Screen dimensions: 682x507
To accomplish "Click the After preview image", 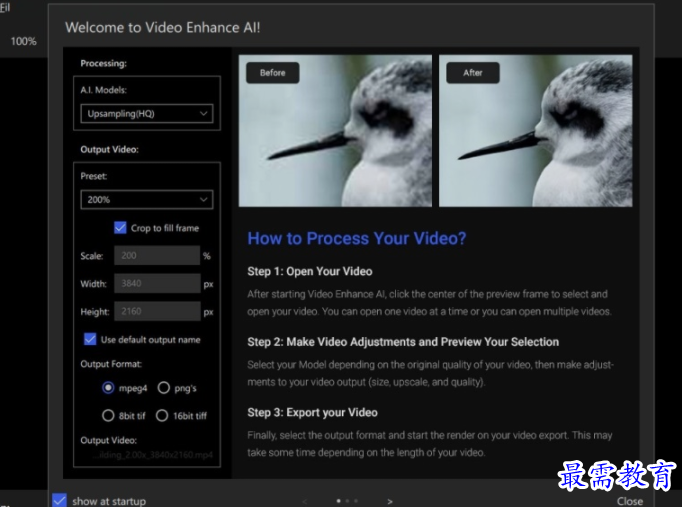I will pos(535,130).
